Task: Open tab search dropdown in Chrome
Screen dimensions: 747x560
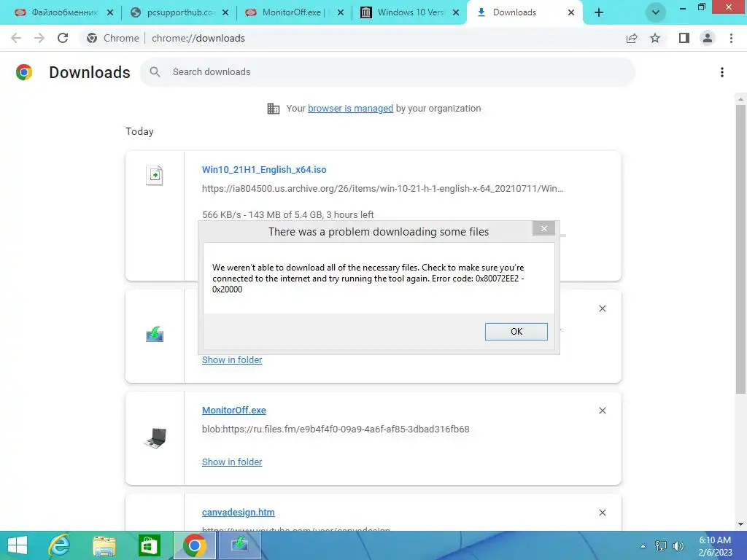Action: 656,12
